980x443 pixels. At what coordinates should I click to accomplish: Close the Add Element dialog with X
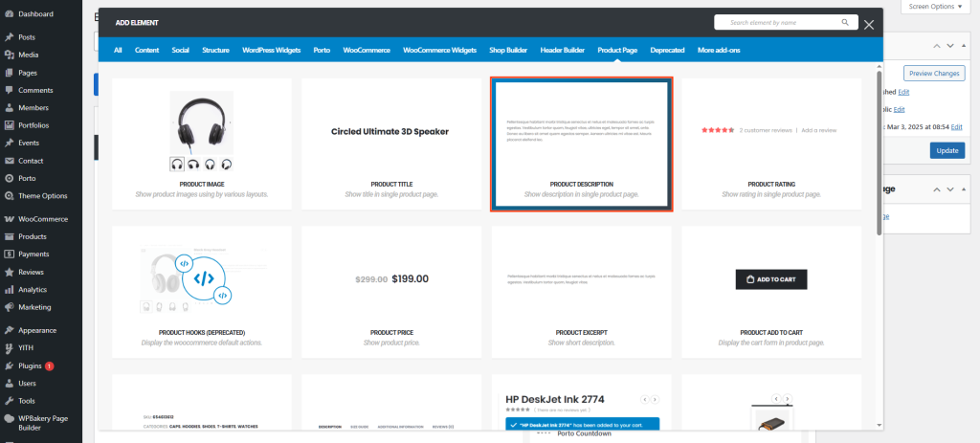coord(869,25)
